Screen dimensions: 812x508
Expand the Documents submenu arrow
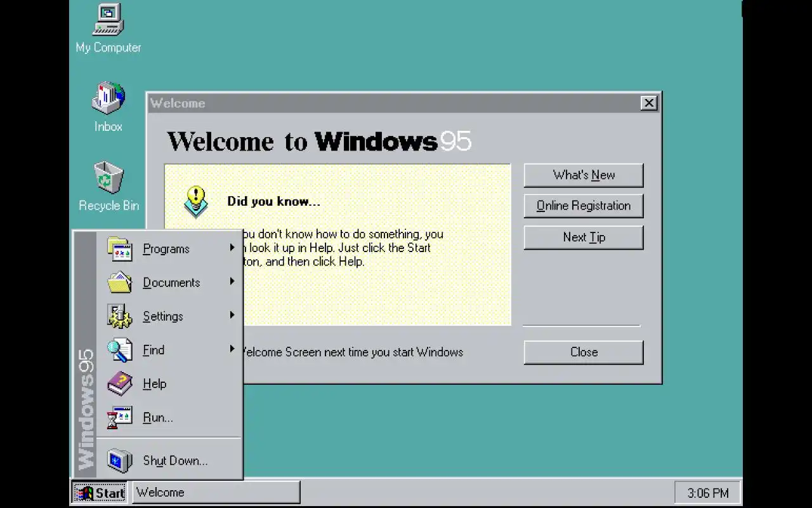232,281
